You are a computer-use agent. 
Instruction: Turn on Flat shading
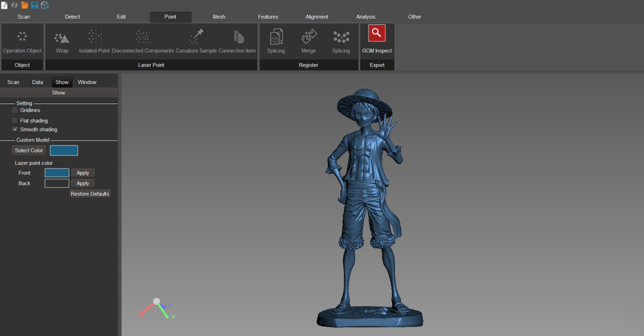(x=15, y=121)
